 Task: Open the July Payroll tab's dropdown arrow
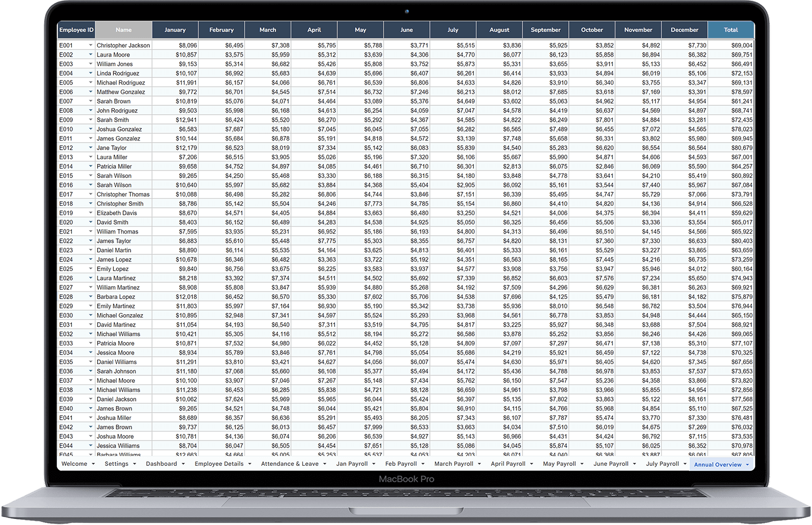684,463
